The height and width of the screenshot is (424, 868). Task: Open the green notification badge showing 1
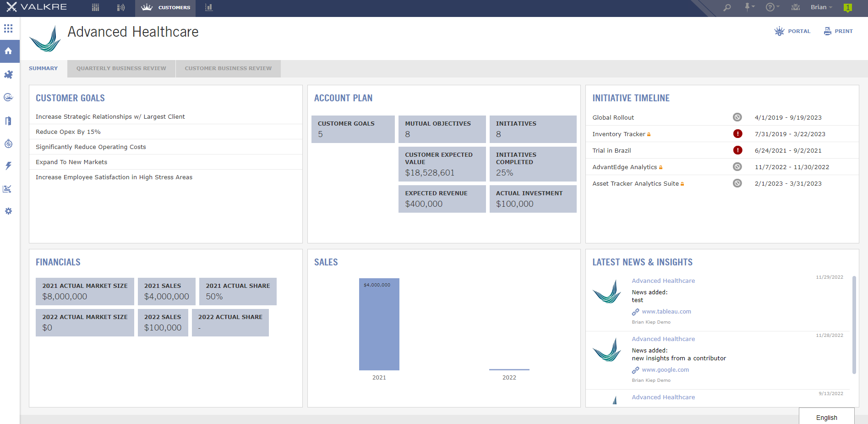click(x=848, y=7)
